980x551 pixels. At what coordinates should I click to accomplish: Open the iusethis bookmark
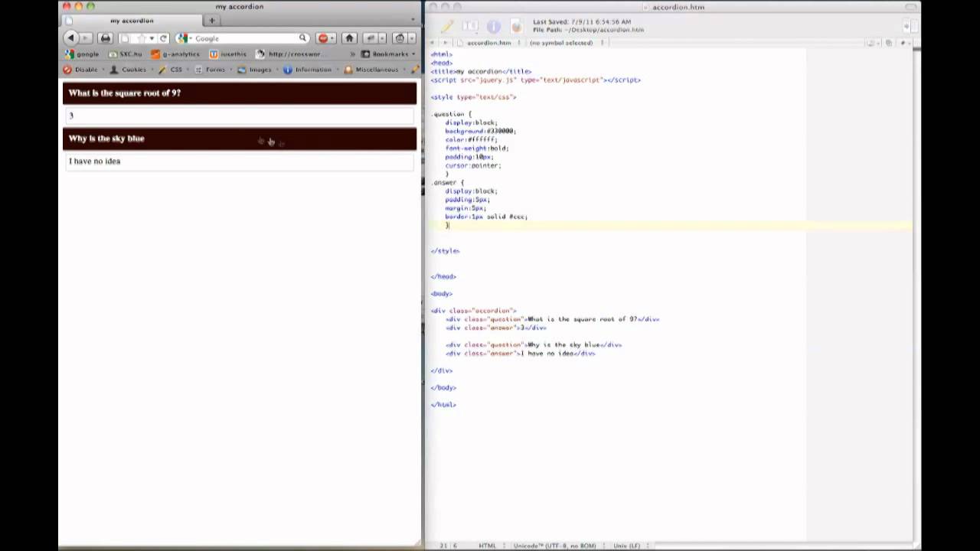click(228, 54)
